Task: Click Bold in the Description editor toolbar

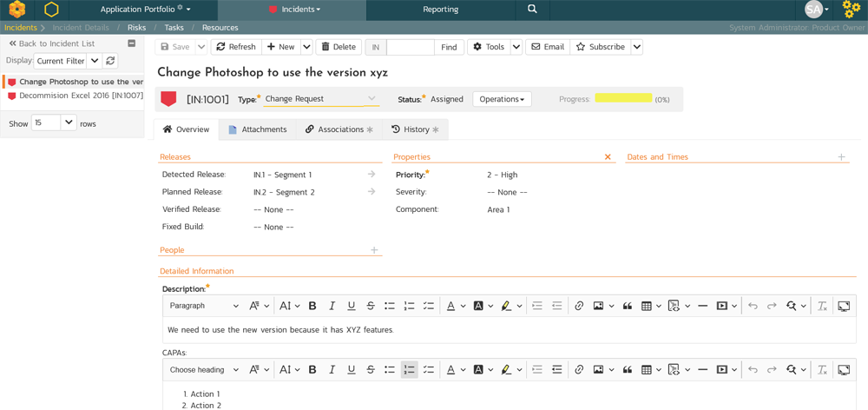Action: 312,306
